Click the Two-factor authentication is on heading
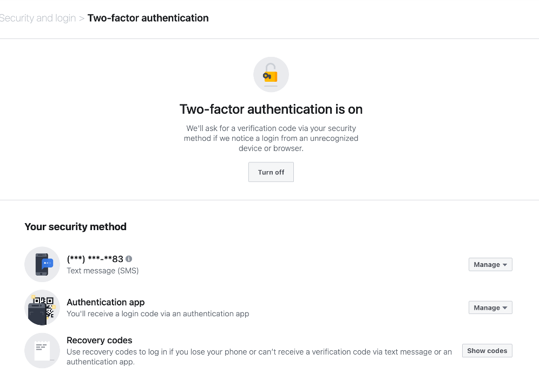 [x=271, y=109]
